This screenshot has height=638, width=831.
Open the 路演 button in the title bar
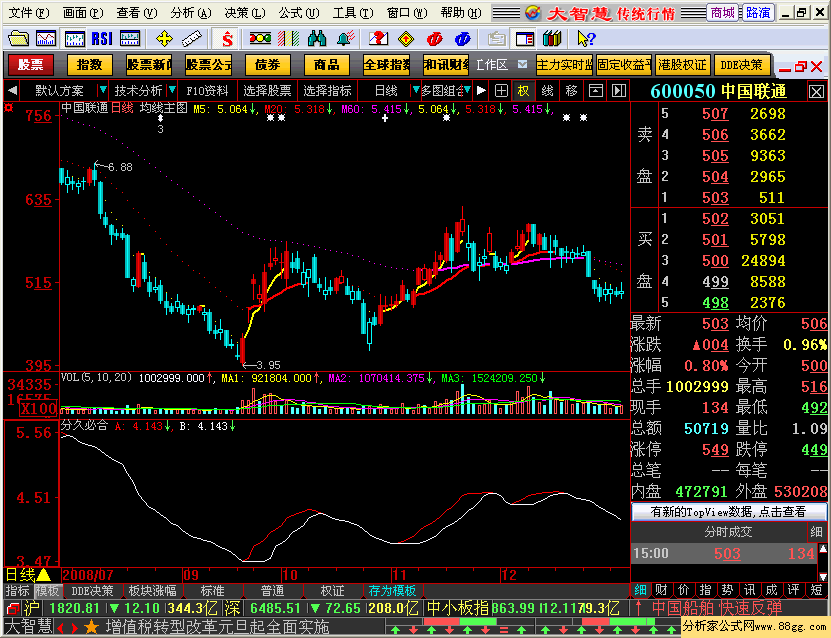[758, 13]
